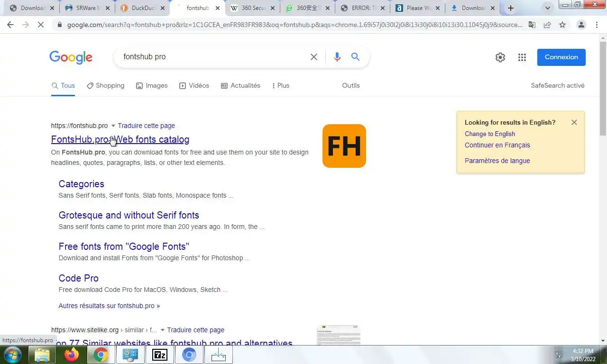607x364 pixels.
Task: Switch to Actualités results
Action: click(240, 85)
